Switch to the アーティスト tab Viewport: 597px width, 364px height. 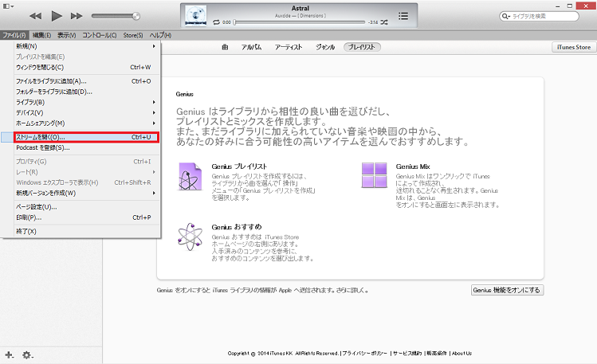point(289,47)
